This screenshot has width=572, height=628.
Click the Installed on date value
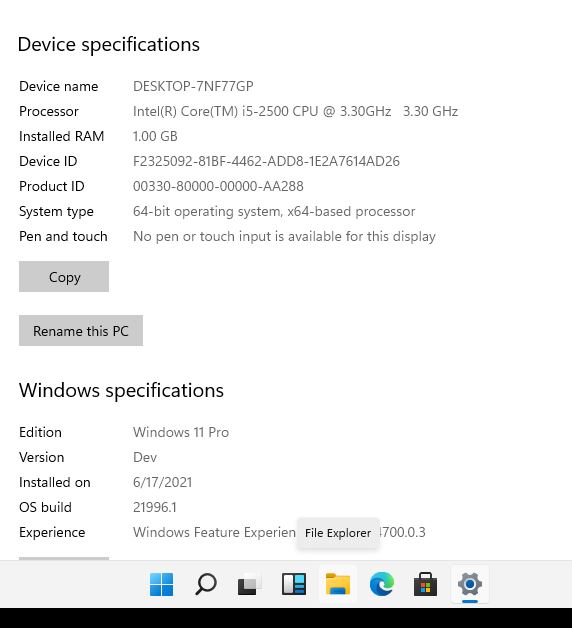tap(162, 482)
